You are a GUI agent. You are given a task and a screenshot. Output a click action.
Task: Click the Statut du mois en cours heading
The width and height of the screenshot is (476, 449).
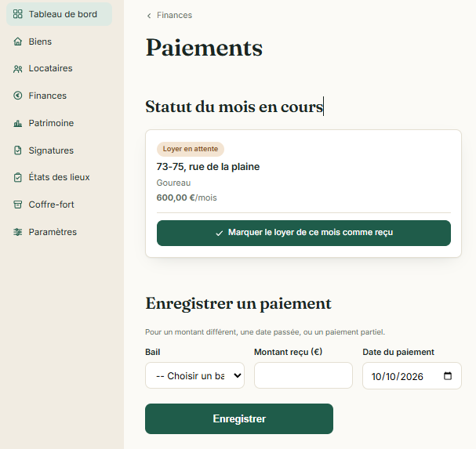tap(234, 107)
